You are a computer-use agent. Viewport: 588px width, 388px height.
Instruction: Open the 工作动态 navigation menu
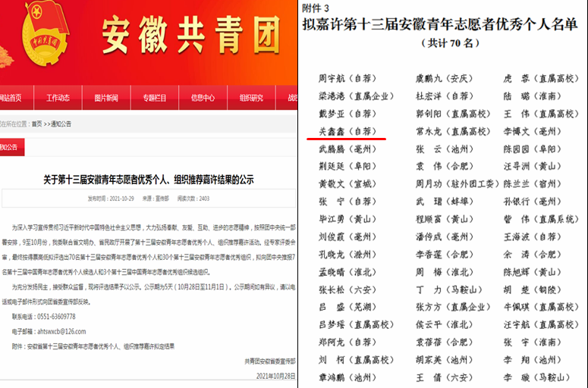pyautogui.click(x=58, y=98)
